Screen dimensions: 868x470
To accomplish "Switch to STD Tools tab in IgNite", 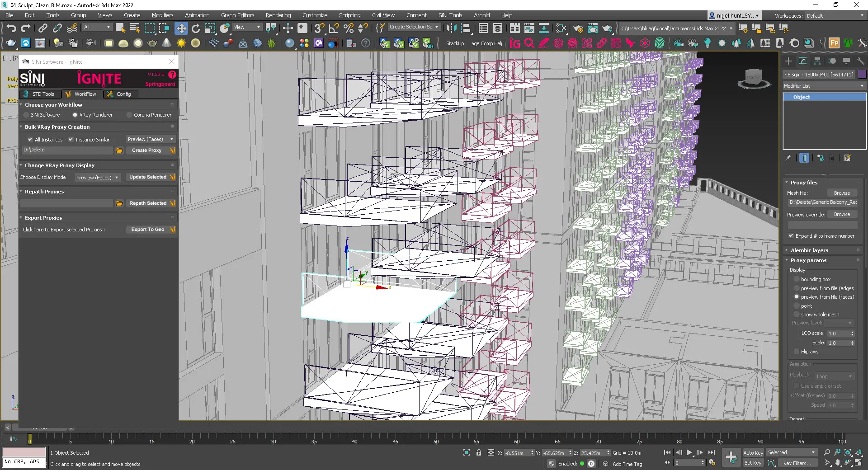I will pyautogui.click(x=39, y=94).
